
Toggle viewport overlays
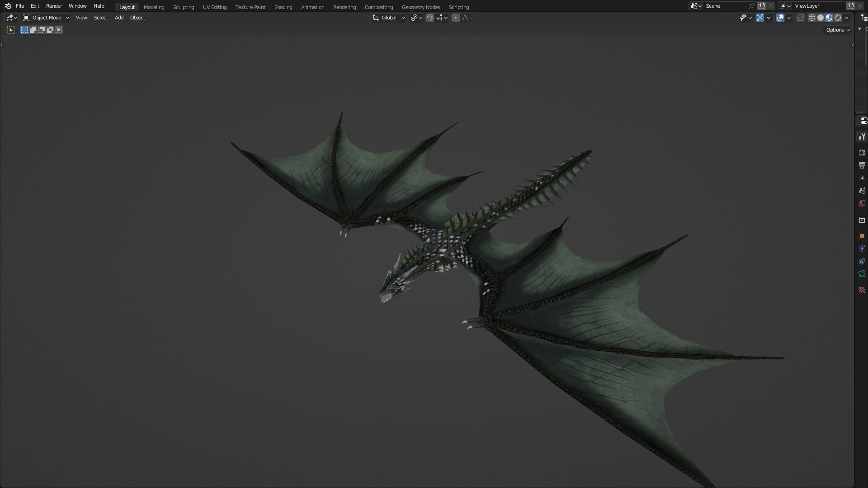point(780,18)
